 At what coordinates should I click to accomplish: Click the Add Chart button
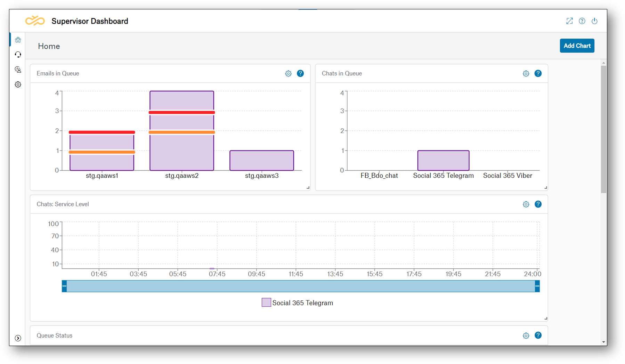[577, 46]
